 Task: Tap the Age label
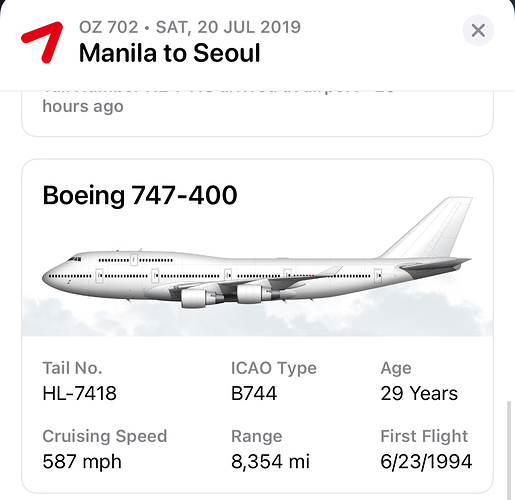[x=396, y=369]
